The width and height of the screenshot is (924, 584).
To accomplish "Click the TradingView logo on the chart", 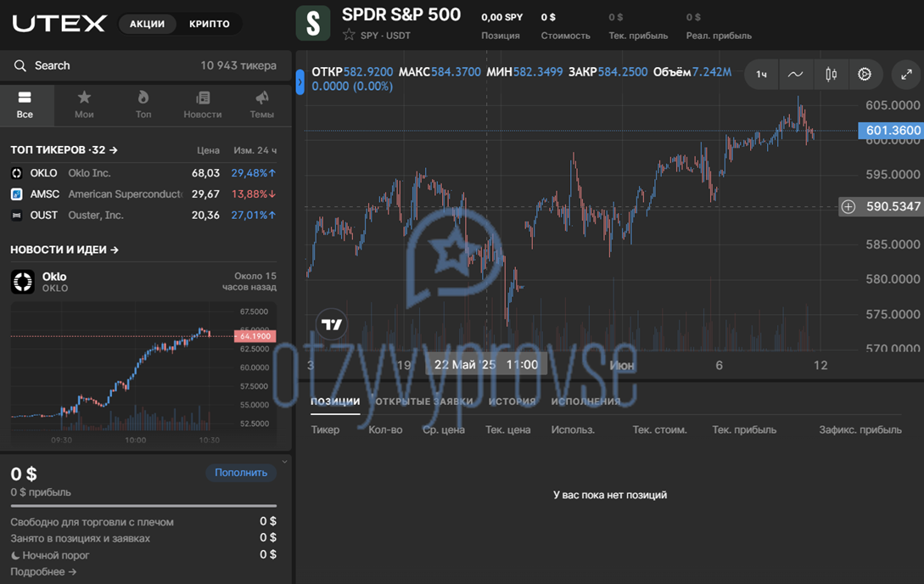I will pyautogui.click(x=332, y=325).
